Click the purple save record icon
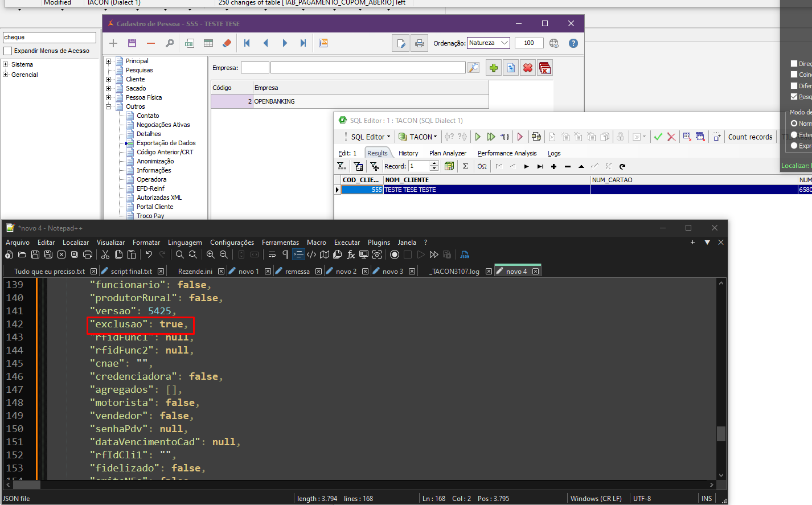Screen dimensions: 812x505 (132, 43)
